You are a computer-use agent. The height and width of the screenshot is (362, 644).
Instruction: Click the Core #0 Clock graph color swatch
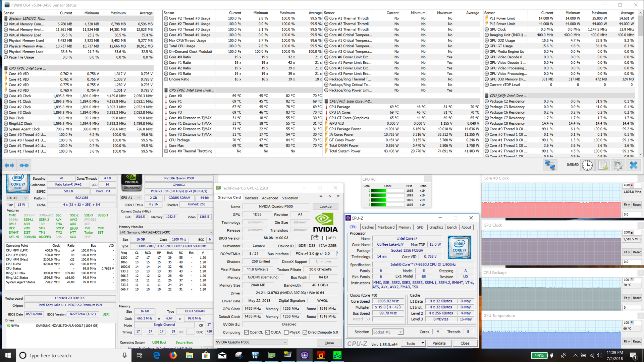(x=632, y=185)
